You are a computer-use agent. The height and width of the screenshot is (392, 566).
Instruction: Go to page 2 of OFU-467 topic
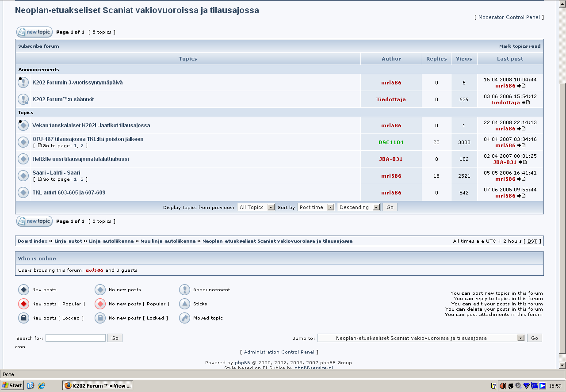tap(82, 146)
